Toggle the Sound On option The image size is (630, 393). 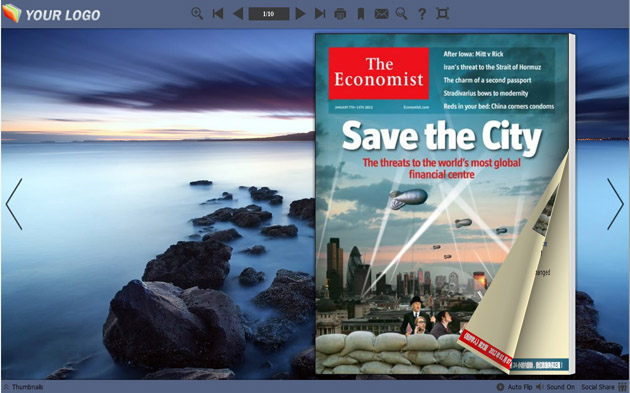click(555, 387)
